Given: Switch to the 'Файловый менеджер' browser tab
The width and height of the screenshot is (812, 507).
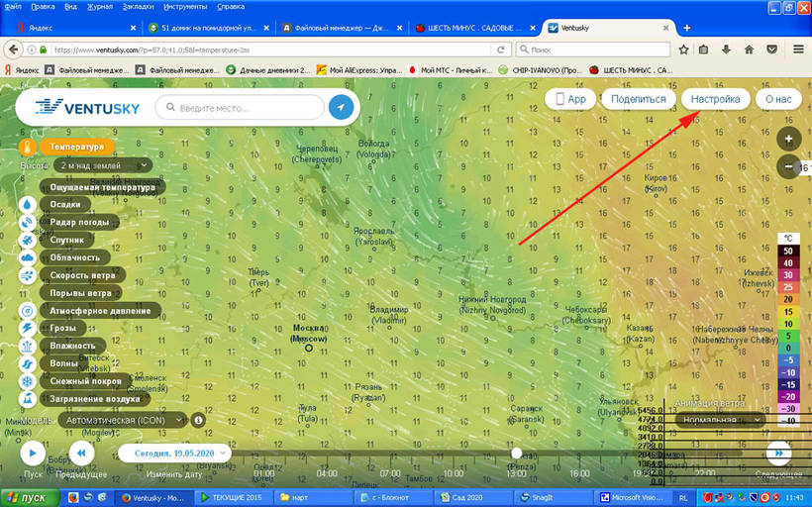Looking at the screenshot, I should (336, 28).
